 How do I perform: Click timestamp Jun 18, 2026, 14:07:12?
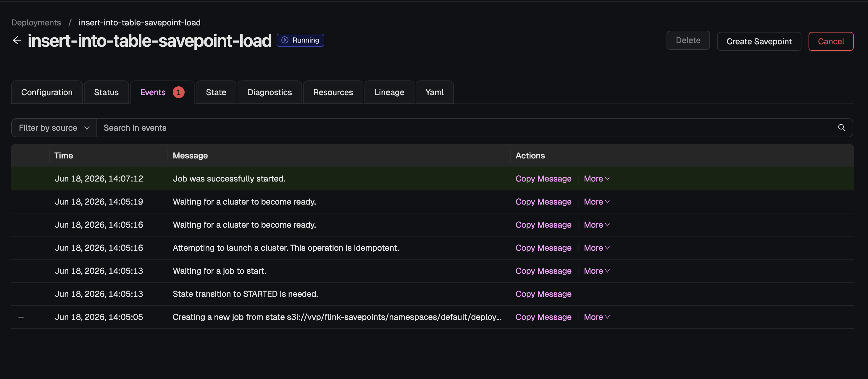coord(99,179)
